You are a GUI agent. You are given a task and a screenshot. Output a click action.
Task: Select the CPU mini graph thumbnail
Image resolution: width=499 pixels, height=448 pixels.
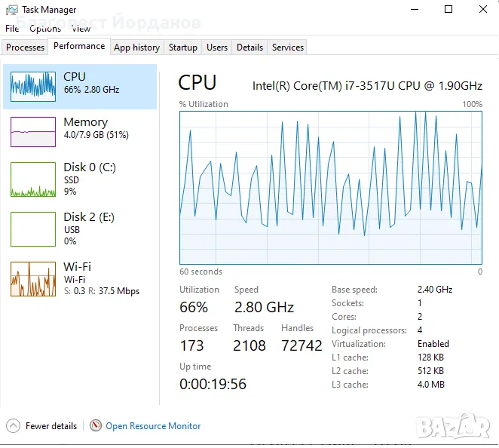coord(33,87)
